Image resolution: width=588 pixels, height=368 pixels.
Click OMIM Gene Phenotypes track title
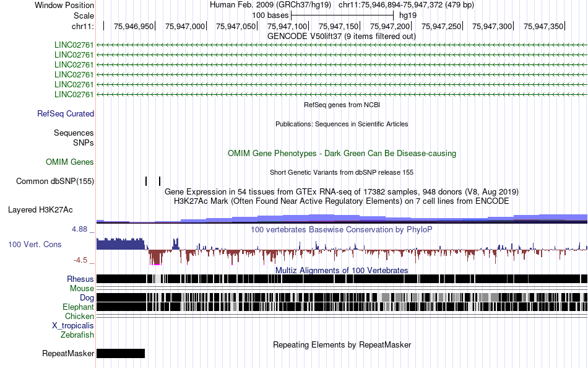tap(342, 153)
